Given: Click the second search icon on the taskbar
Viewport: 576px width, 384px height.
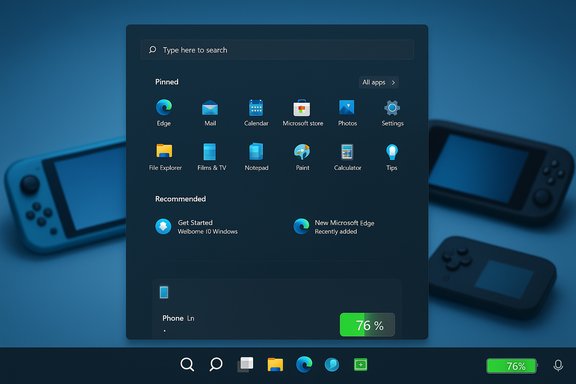Looking at the screenshot, I should tap(216, 365).
